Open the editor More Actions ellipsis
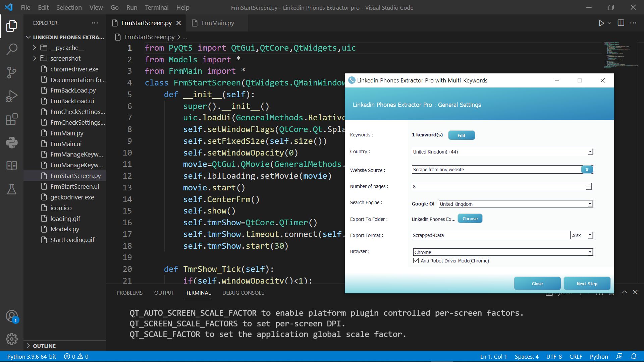Screen dimensions: 644x362 (x=633, y=23)
